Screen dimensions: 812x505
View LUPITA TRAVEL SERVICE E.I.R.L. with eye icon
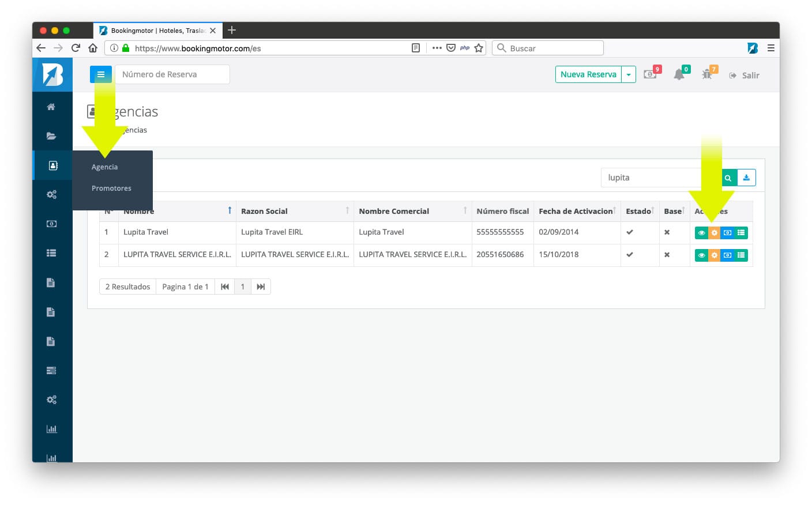click(701, 255)
